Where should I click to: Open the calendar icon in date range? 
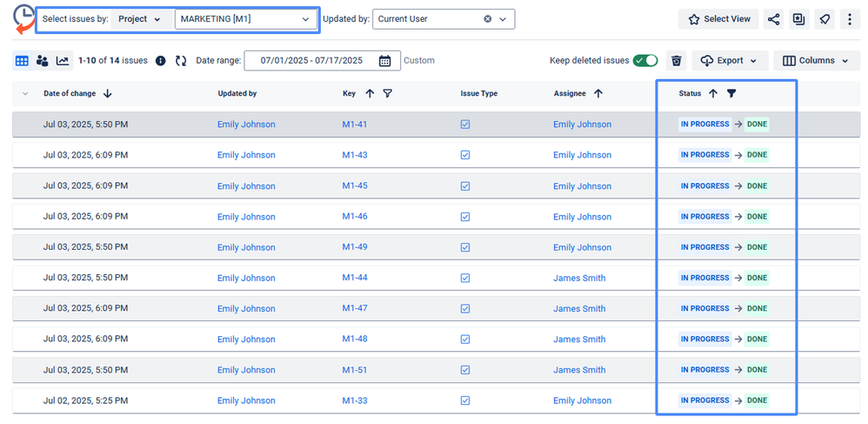pyautogui.click(x=384, y=61)
